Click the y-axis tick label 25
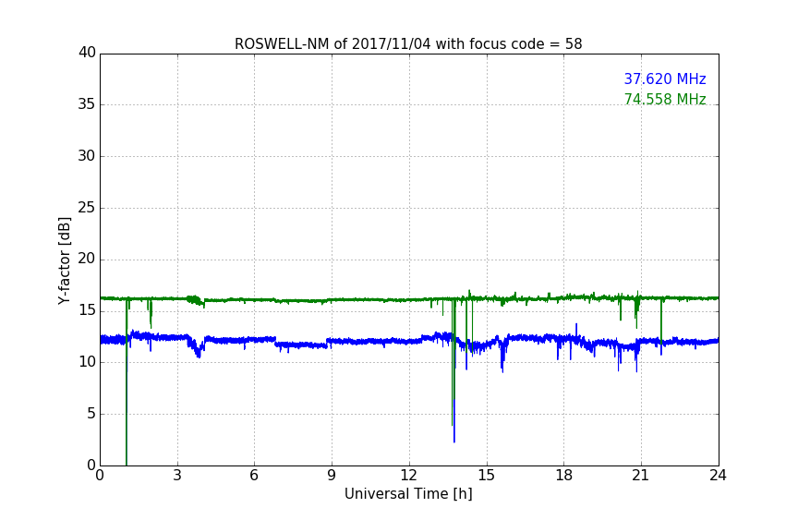 click(87, 208)
